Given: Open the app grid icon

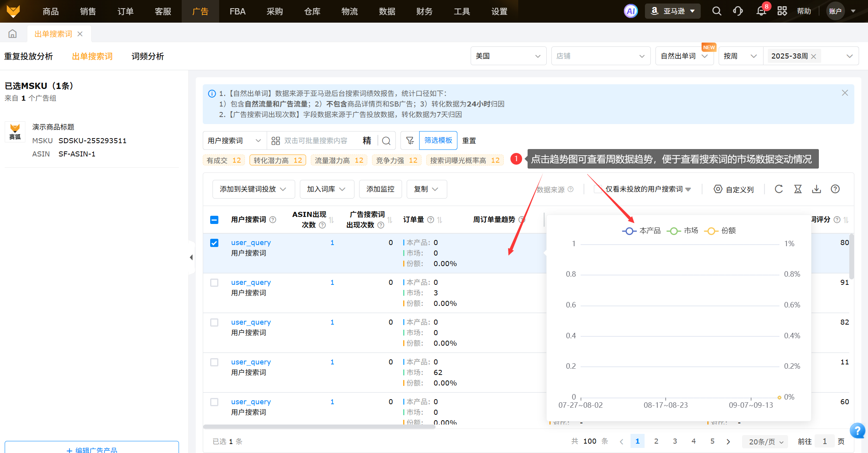Looking at the screenshot, I should [x=782, y=11].
